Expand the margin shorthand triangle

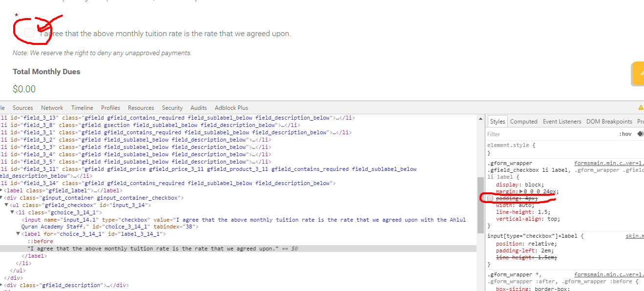(520, 192)
